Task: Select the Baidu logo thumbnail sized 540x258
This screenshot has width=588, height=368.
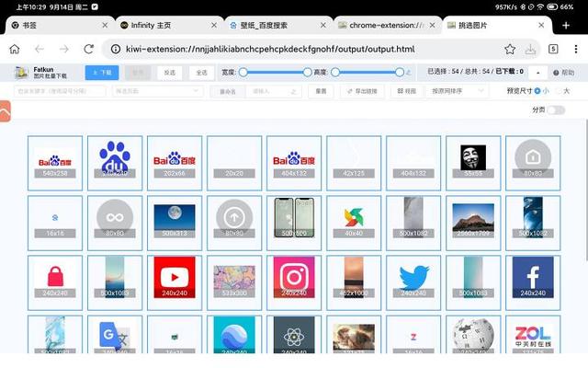Action: point(55,164)
